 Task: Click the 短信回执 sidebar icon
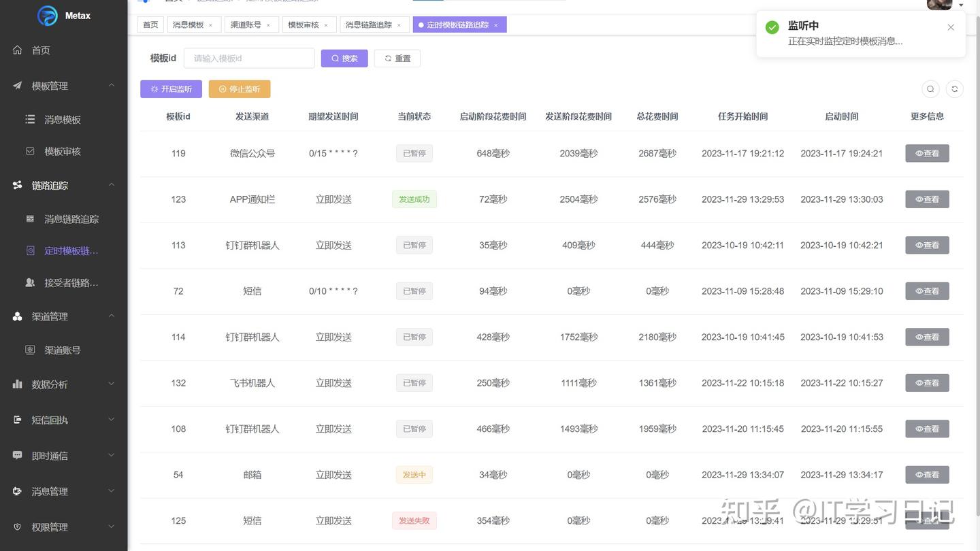[x=18, y=420]
